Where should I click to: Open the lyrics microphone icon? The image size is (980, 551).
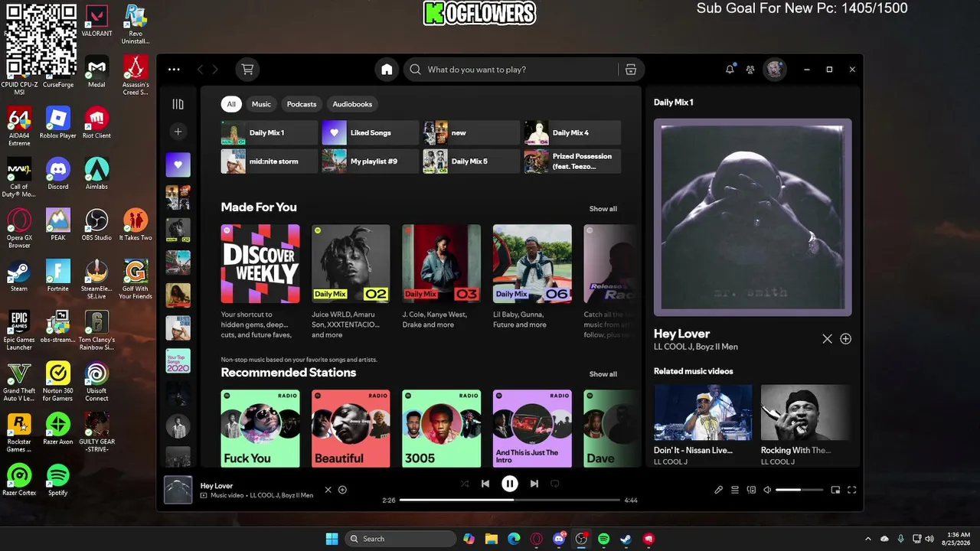718,490
